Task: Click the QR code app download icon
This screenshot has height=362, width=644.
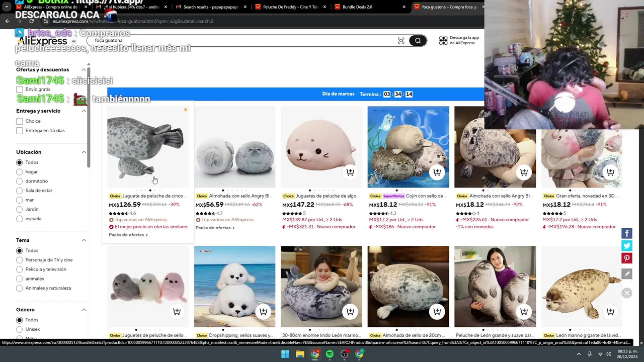Action: [x=443, y=41]
